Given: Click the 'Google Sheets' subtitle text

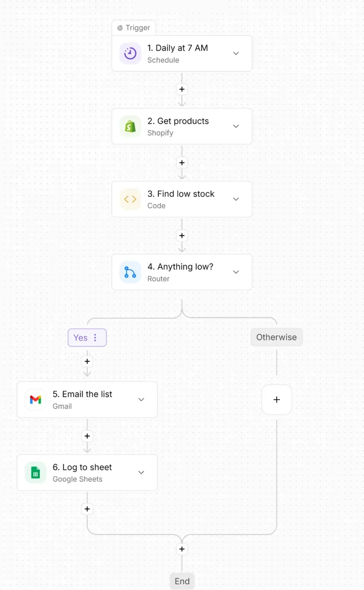Looking at the screenshot, I should [77, 479].
